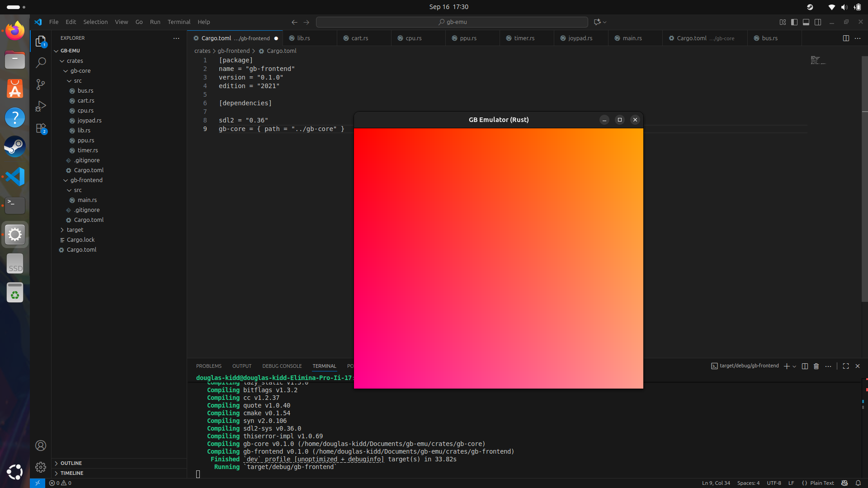Click the Plain Text language mode
Screen dimensions: 868x488
coord(821,483)
